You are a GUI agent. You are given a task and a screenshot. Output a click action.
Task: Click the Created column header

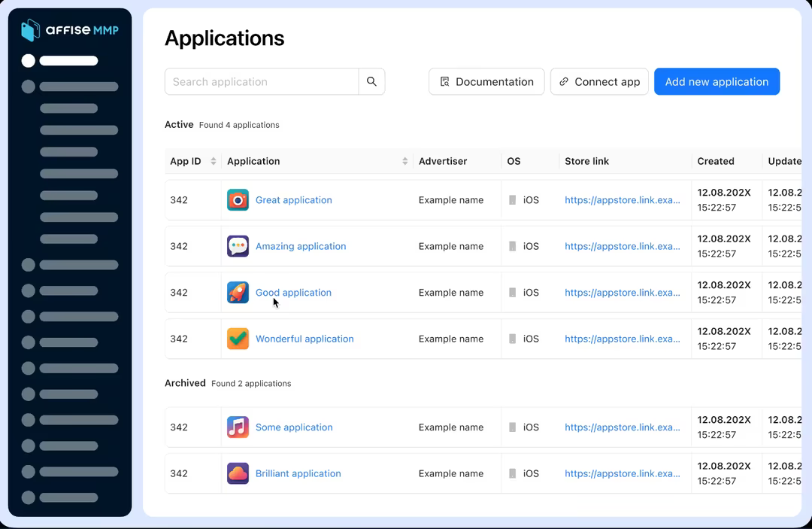point(716,161)
